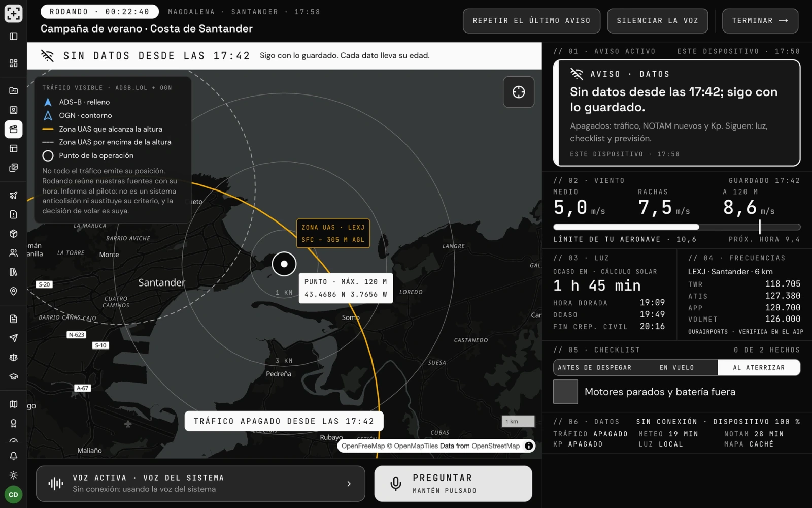Open the image gallery icon in sidebar

(x=14, y=168)
